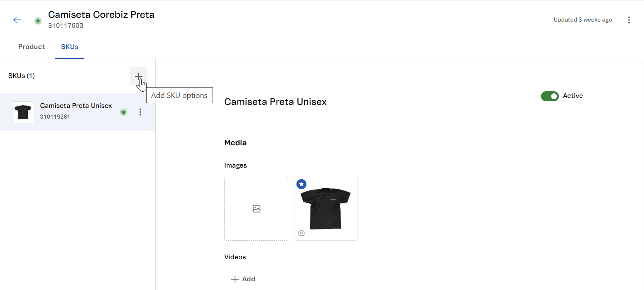Click the product ID 310117603
Viewport: 644px width, 290px height.
click(x=66, y=26)
